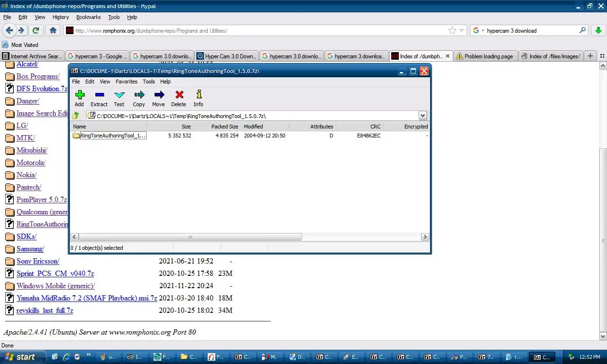The image size is (607, 364).
Task: Click the unknown file icon beside revskills_last_full.7z
Action: 9,310
